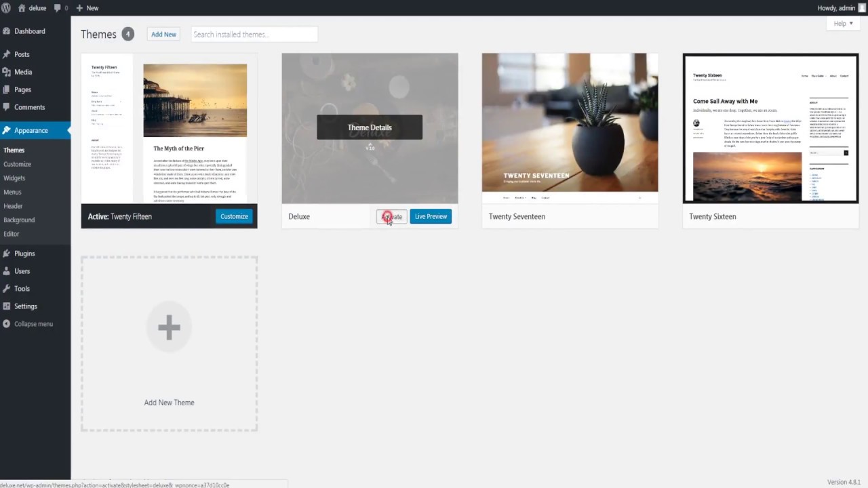The width and height of the screenshot is (868, 488).
Task: Click the Comments icon in sidebar
Action: (x=6, y=107)
